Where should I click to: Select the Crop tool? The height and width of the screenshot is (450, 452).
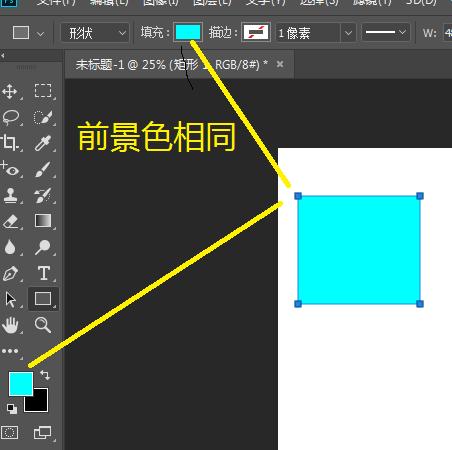coord(10,143)
